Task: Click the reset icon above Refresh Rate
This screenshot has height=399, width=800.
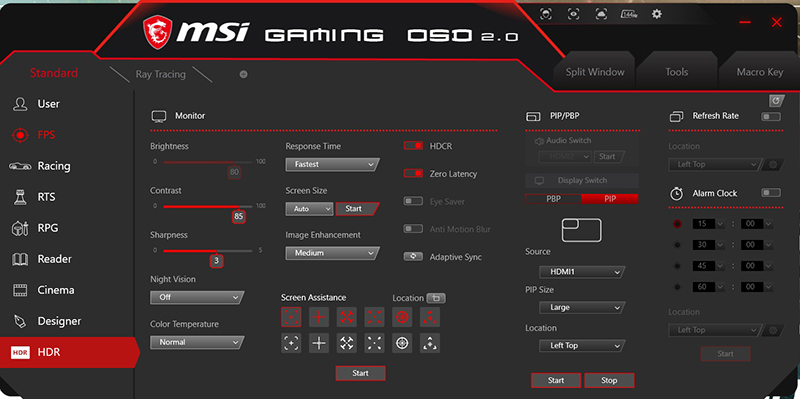Action: [x=776, y=101]
